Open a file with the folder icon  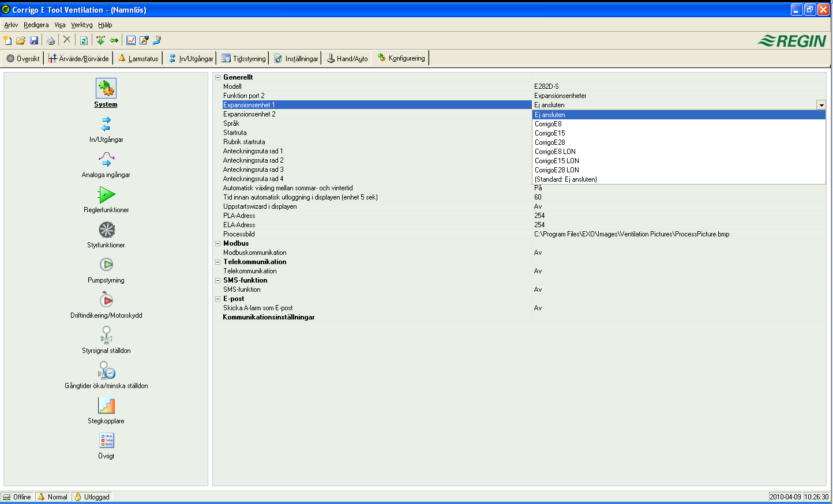pyautogui.click(x=21, y=40)
